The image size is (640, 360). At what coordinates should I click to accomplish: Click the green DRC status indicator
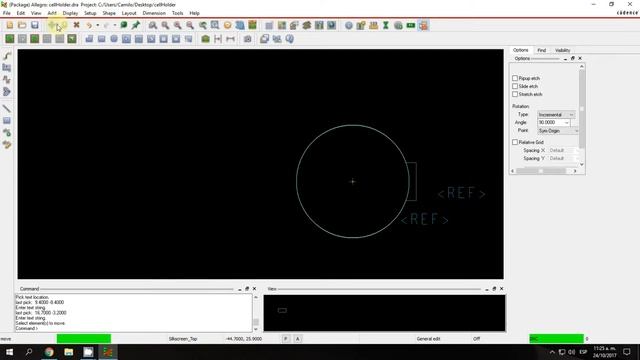pos(556,339)
